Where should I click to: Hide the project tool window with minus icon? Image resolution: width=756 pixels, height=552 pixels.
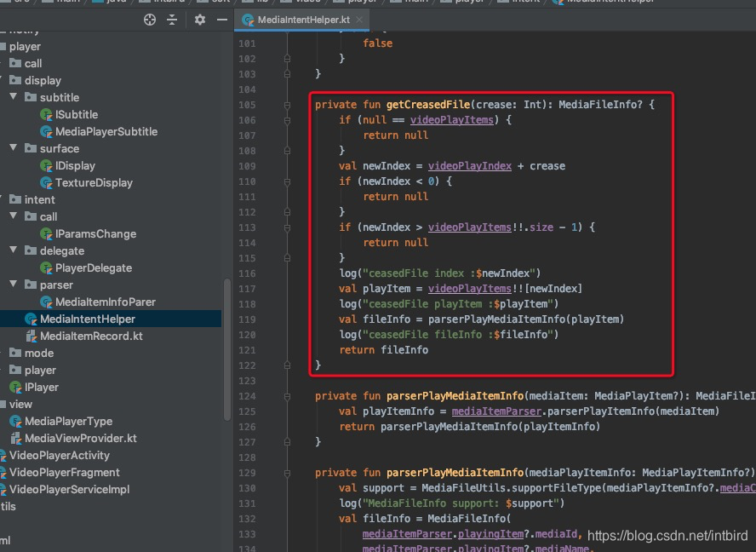[222, 20]
